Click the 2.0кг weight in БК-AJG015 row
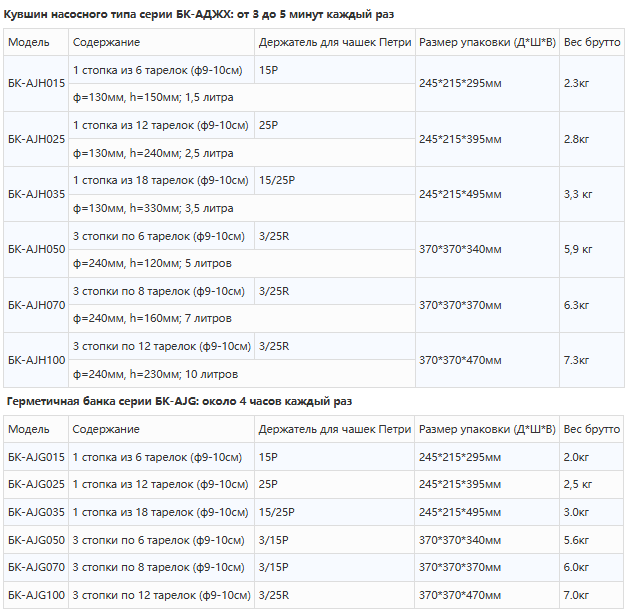Image resolution: width=634 pixels, height=615 pixels. tap(578, 457)
